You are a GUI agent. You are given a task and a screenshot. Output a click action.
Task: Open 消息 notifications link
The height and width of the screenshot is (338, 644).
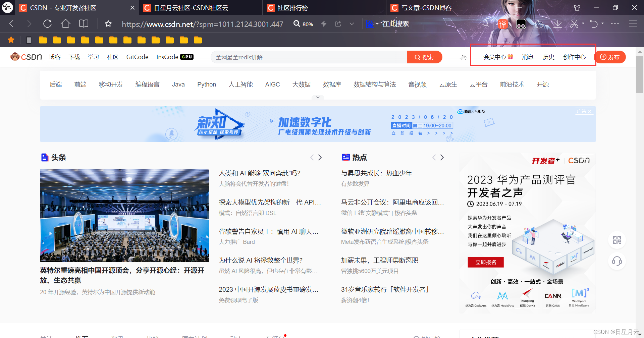528,57
